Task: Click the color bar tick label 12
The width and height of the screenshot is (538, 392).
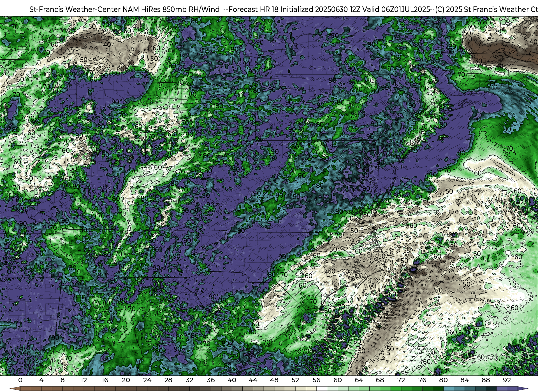Action: pos(84,380)
